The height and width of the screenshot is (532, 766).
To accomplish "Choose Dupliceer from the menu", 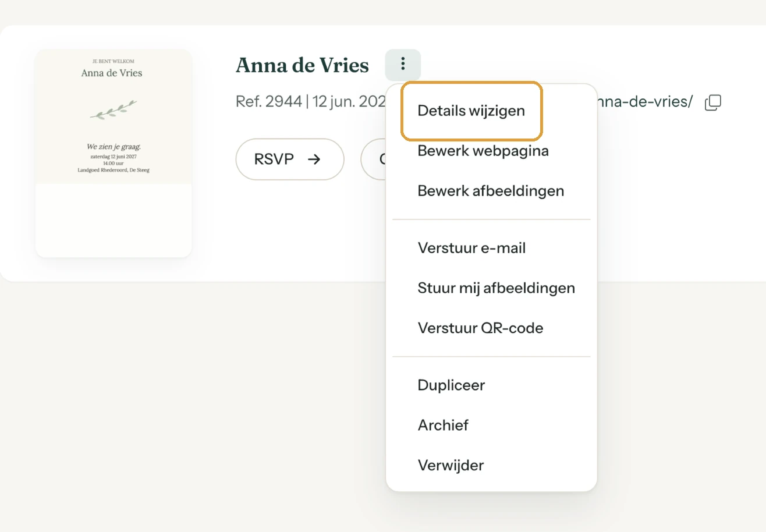I will (451, 385).
